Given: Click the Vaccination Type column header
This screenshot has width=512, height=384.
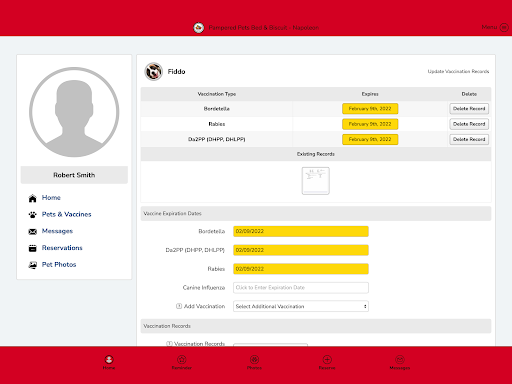Looking at the screenshot, I should pyautogui.click(x=217, y=94).
